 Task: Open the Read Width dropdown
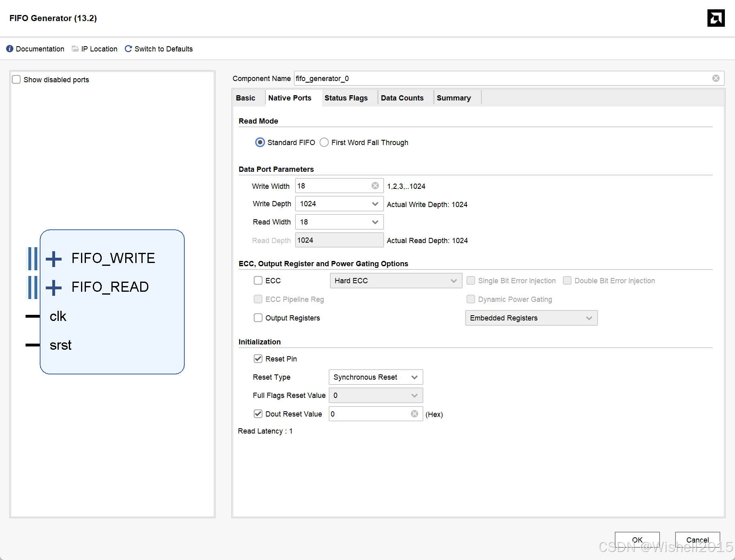click(x=339, y=222)
